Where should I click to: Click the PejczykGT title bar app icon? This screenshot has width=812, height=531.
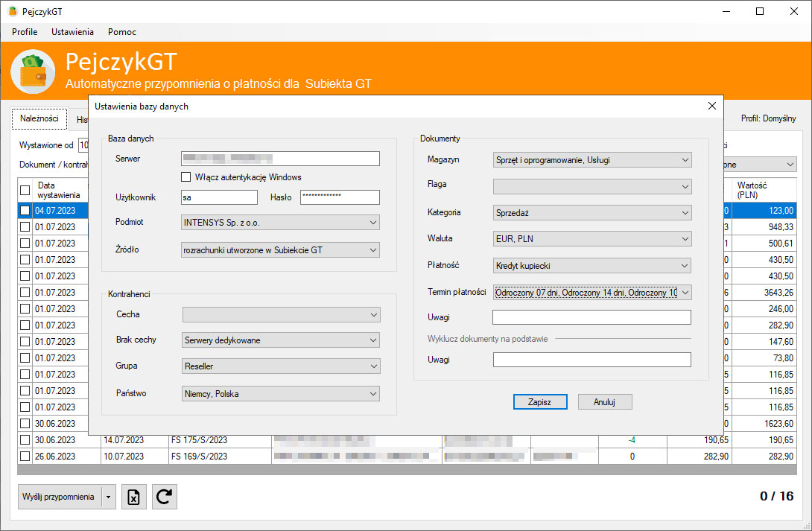13,11
